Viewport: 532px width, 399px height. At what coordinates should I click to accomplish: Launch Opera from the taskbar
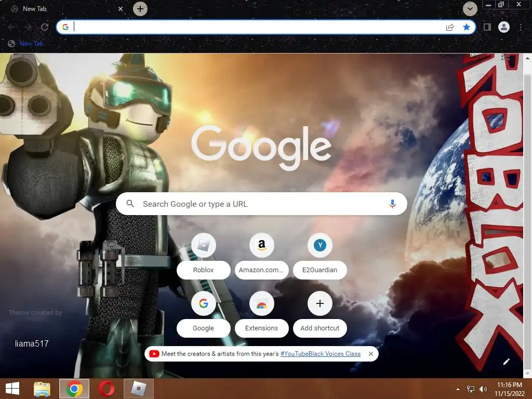[107, 389]
